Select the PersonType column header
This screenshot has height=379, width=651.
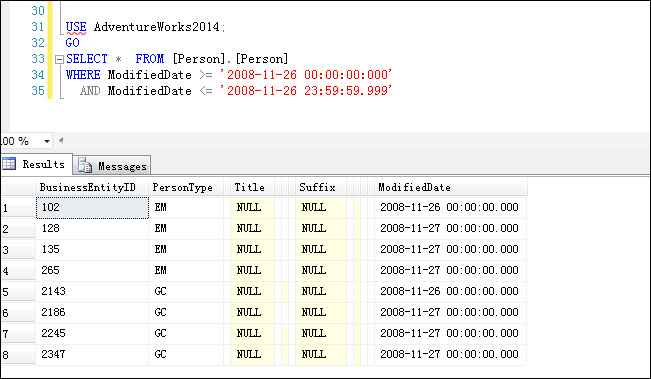186,188
